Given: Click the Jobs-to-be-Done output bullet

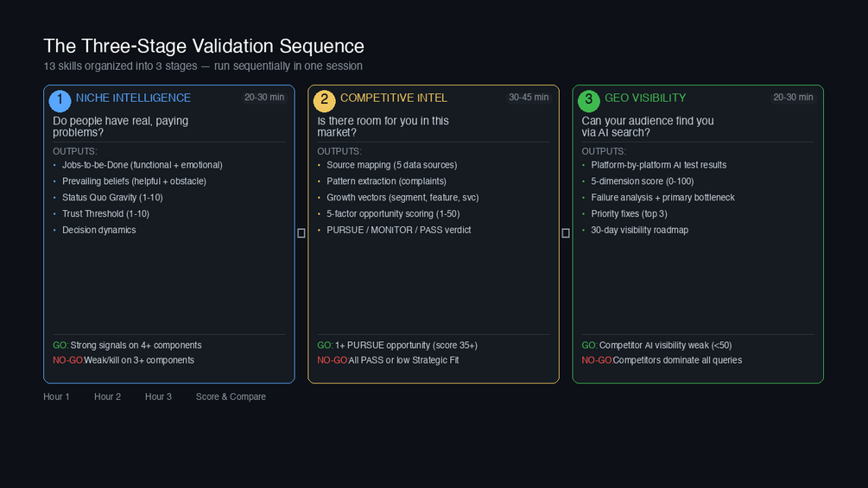Looking at the screenshot, I should click(x=142, y=165).
